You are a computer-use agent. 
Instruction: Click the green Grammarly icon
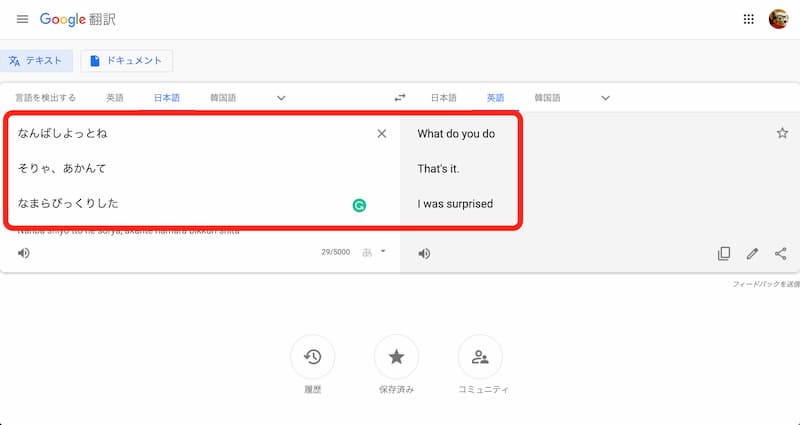[x=359, y=206]
